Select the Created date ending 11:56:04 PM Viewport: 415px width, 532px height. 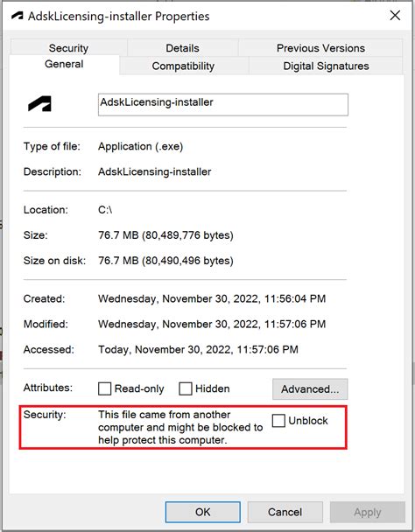click(x=212, y=298)
